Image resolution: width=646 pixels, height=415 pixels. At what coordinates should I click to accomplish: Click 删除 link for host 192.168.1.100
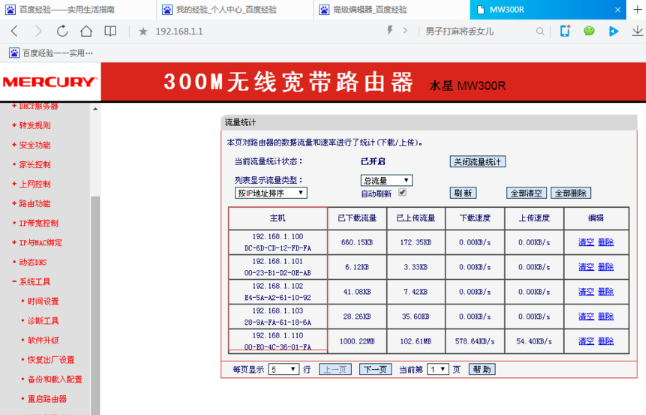[x=606, y=242]
